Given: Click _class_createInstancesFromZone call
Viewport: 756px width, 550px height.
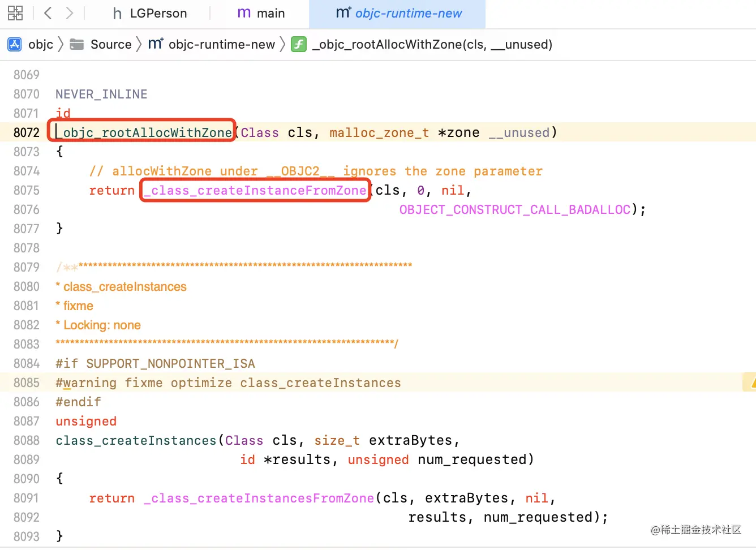Looking at the screenshot, I should pyautogui.click(x=259, y=498).
